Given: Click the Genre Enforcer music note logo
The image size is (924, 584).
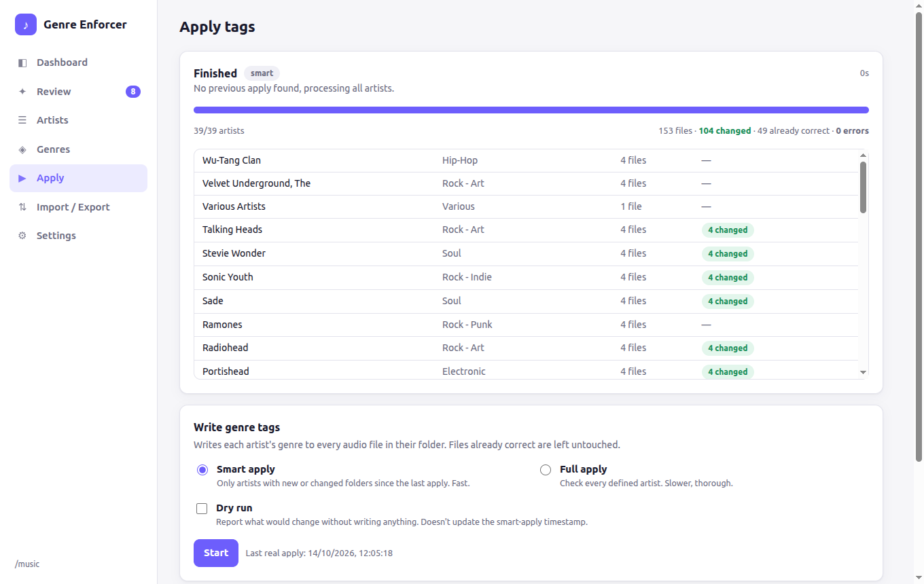Looking at the screenshot, I should point(26,24).
